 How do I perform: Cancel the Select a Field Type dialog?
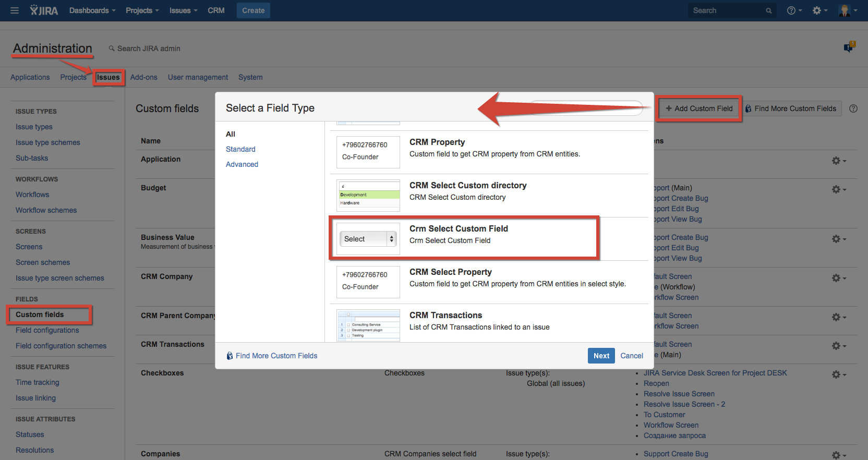(x=631, y=356)
